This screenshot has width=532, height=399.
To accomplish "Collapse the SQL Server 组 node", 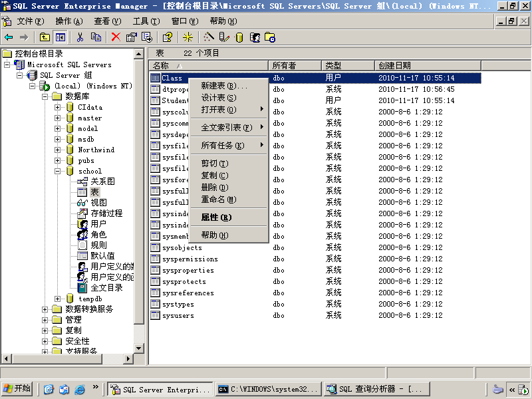I will tap(20, 75).
